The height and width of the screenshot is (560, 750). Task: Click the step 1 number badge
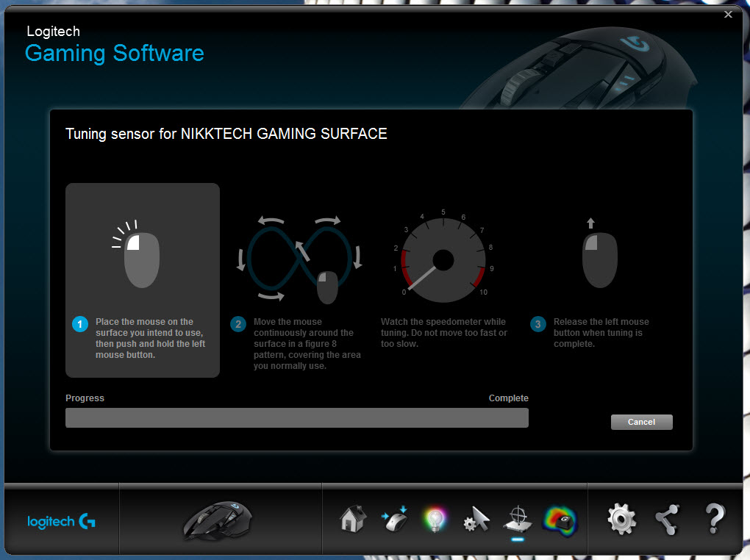(x=80, y=324)
